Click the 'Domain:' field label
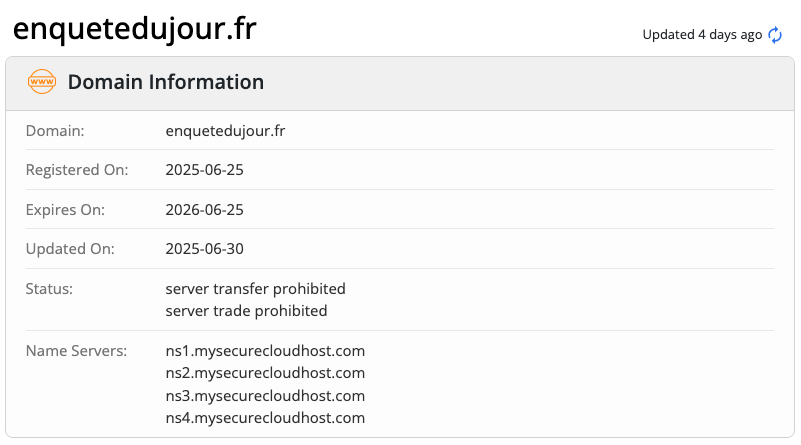 (55, 131)
